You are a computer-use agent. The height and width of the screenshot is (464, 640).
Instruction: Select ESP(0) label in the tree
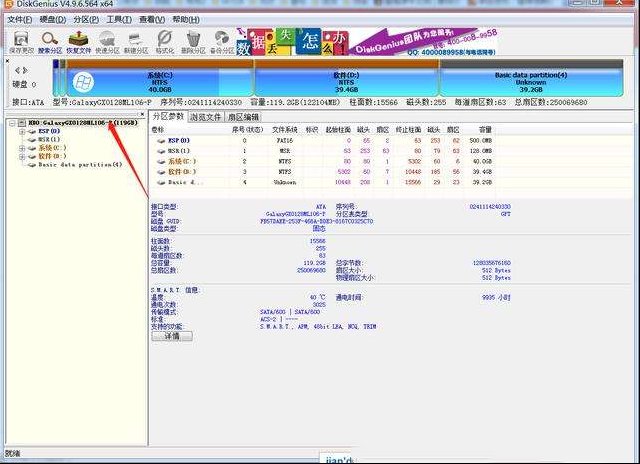pyautogui.click(x=49, y=131)
